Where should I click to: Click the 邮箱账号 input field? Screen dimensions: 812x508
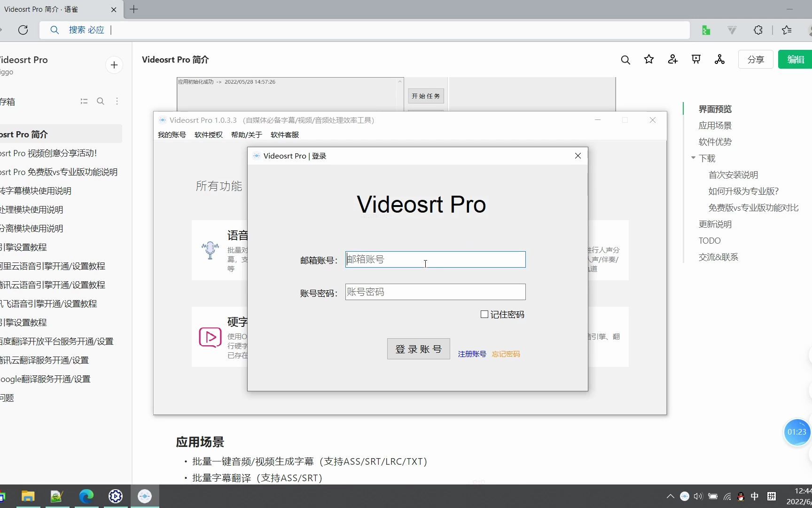pos(436,260)
